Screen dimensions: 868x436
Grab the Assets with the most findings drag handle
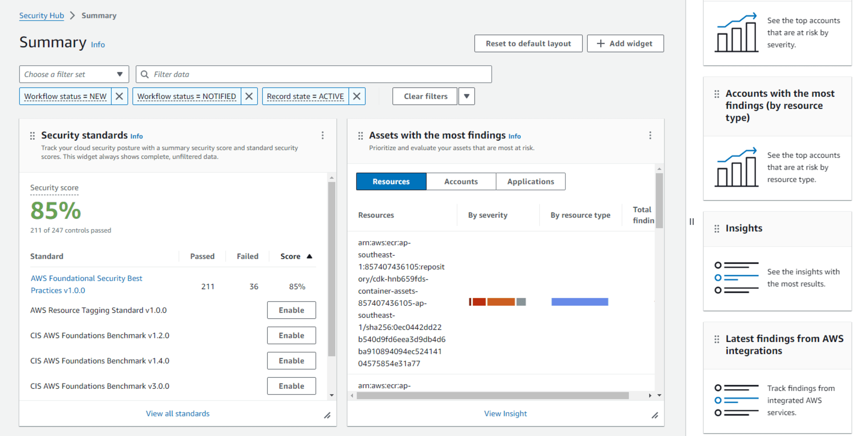(x=361, y=136)
